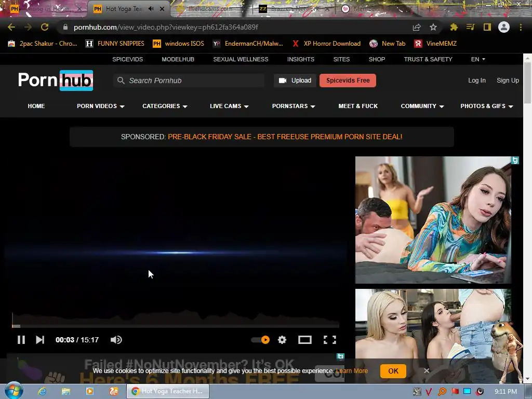Viewport: 532px width, 399px height.
Task: Open the Windows Start button
Action: click(x=14, y=391)
